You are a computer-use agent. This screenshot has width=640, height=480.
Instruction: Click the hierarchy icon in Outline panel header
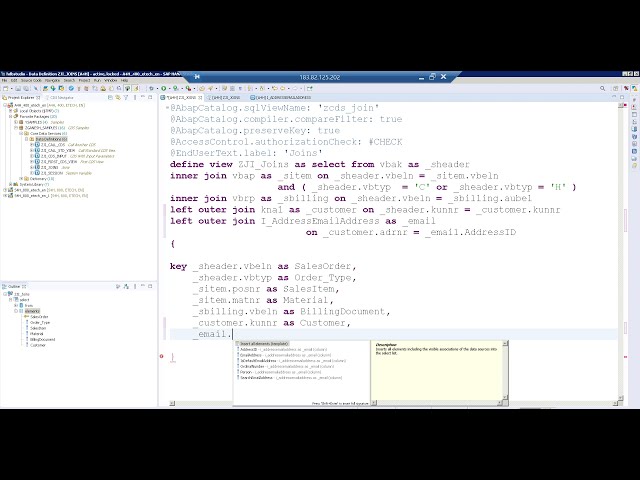click(x=126, y=287)
